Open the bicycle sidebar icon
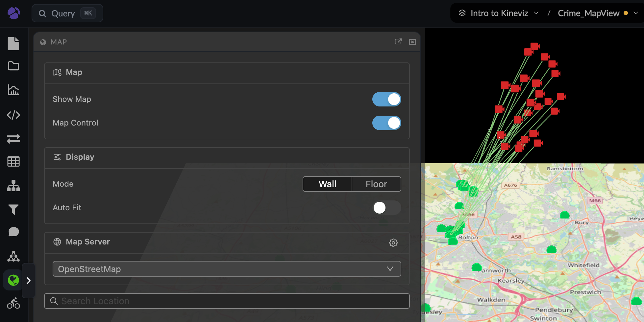Viewport: 644px width, 322px height. [13, 303]
